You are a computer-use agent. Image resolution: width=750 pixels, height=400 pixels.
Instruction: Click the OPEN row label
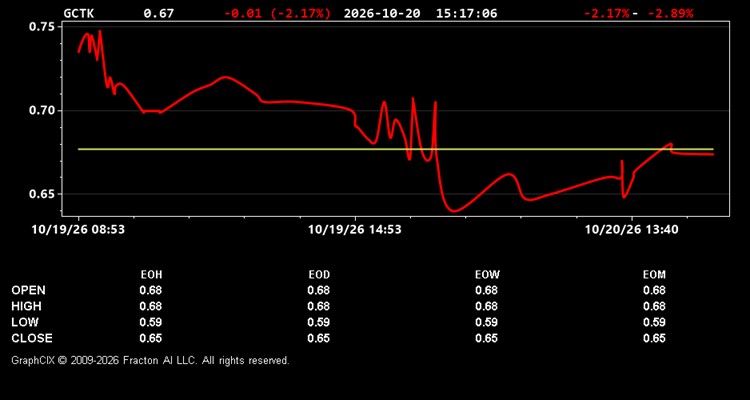[x=28, y=290]
